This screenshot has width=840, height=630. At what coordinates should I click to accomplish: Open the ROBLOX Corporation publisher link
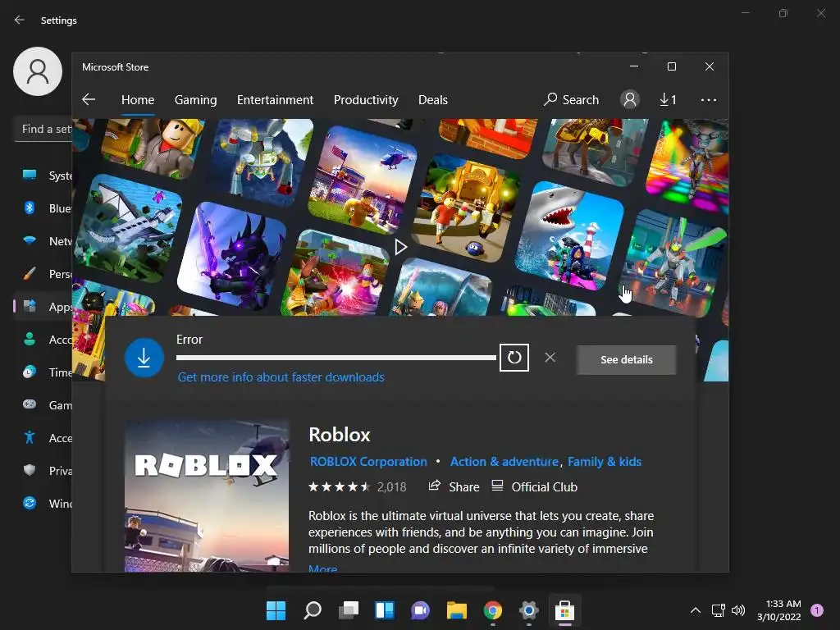(x=368, y=461)
